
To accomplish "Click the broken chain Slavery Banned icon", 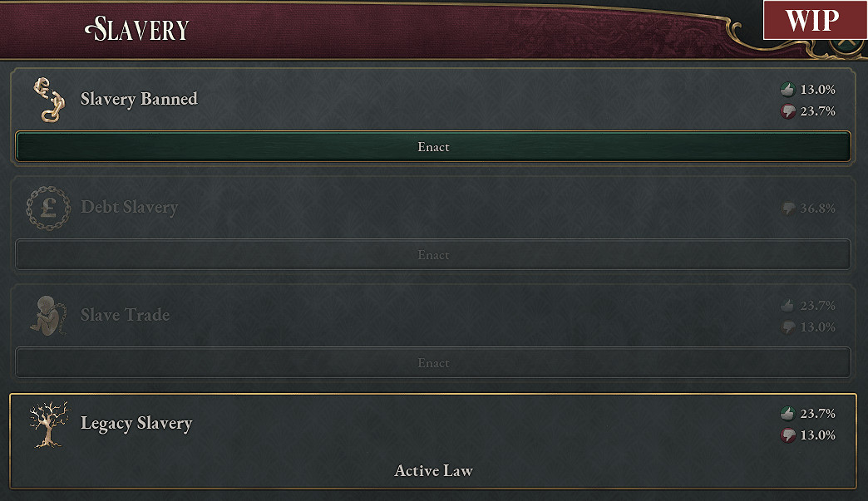I will click(47, 100).
